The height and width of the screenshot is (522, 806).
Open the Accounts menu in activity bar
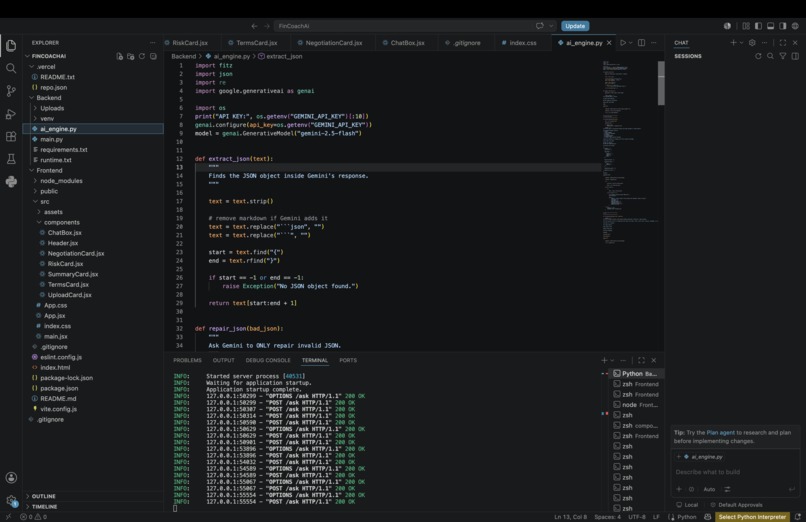coord(11,478)
